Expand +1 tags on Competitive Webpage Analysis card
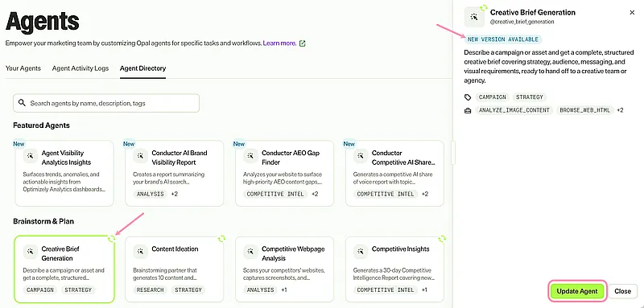644x308 pixels. (284, 290)
